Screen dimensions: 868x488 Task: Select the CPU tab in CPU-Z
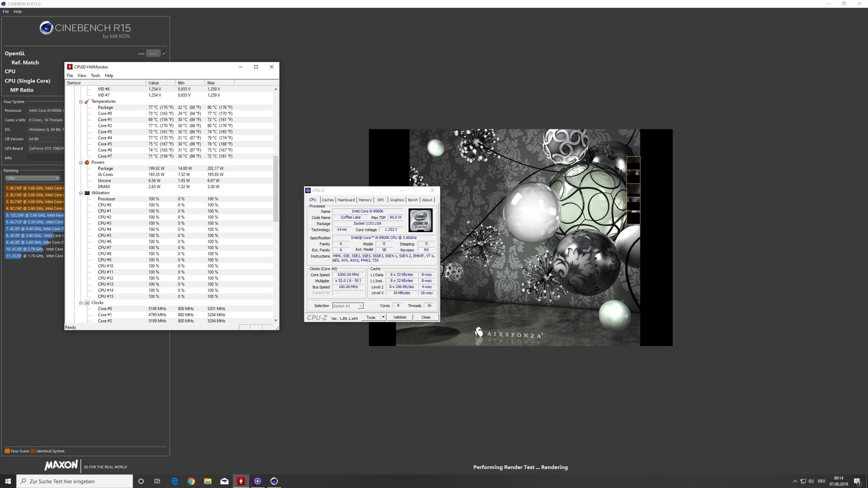point(313,200)
